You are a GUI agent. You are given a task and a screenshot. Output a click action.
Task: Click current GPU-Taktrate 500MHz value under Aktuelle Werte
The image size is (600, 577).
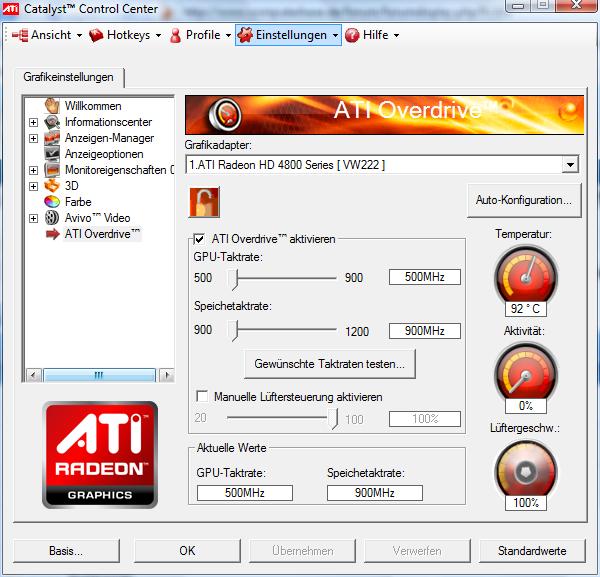click(x=245, y=493)
